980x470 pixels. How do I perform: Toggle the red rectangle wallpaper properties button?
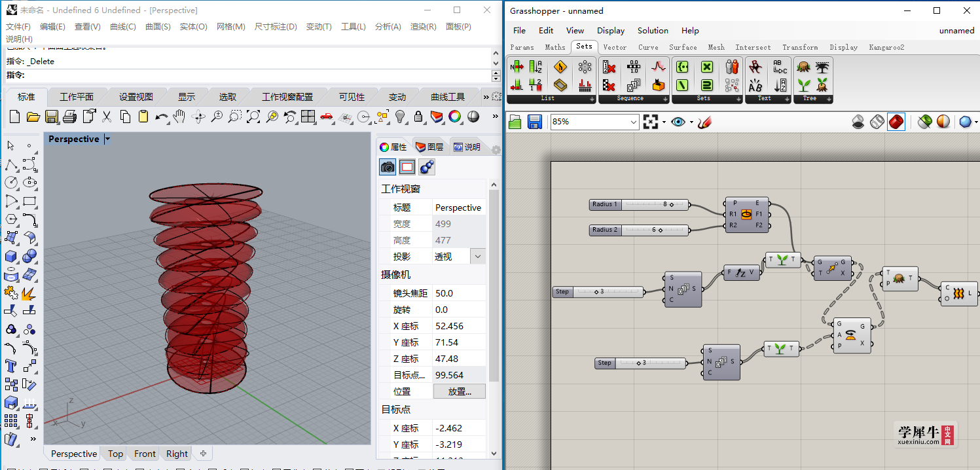407,168
